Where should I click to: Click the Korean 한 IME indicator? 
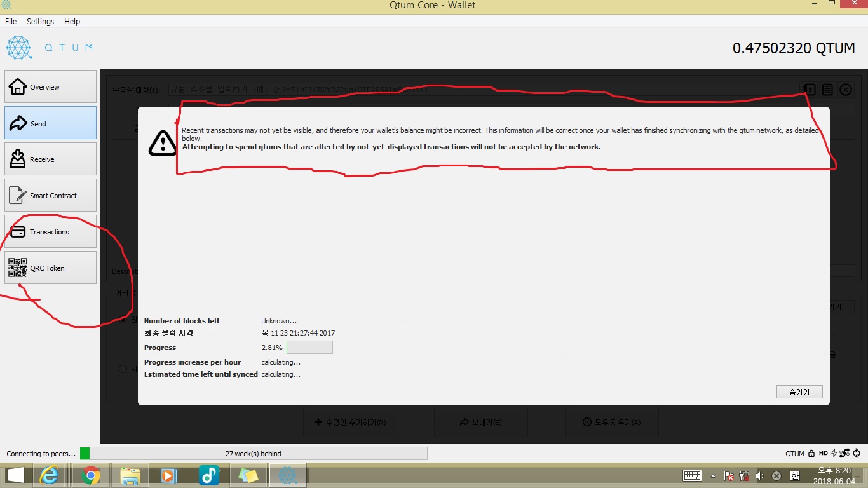pyautogui.click(x=794, y=476)
